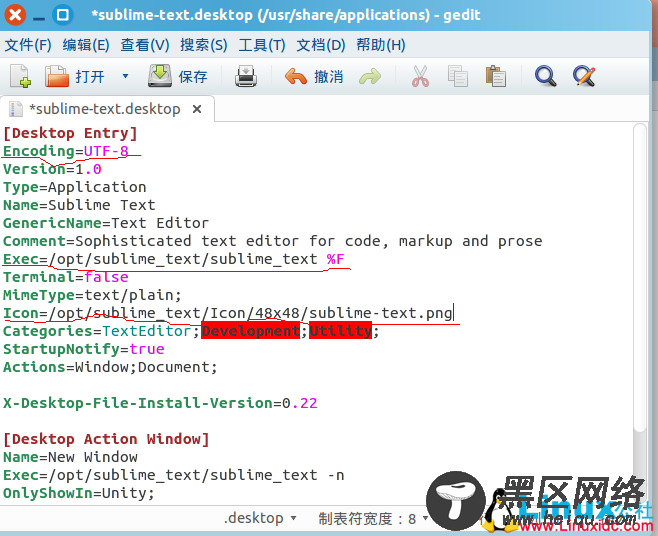Click the OnlyShowIn=Unity; line
Screen dimensions: 658x536
79,493
